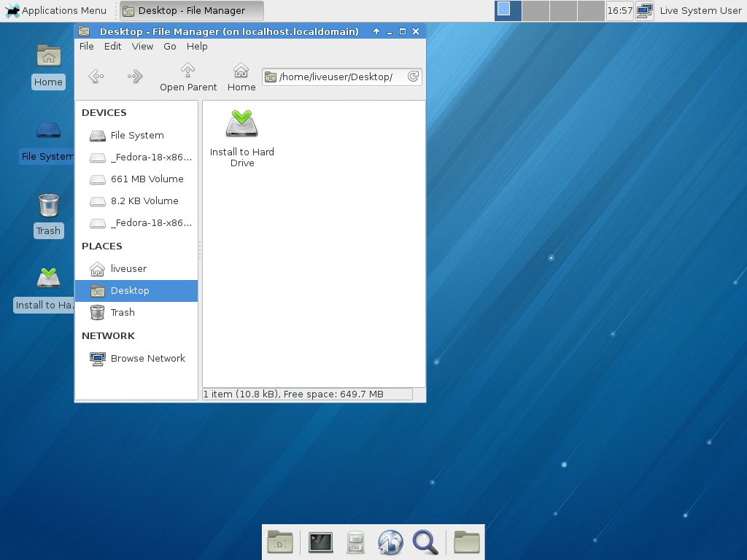Open the folder icon at dock end
Viewport: 747px width, 560px height.
point(466,542)
